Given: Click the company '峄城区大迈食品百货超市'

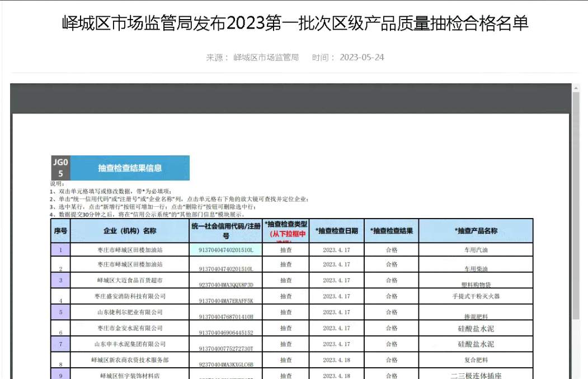Looking at the screenshot, I should 130,280.
